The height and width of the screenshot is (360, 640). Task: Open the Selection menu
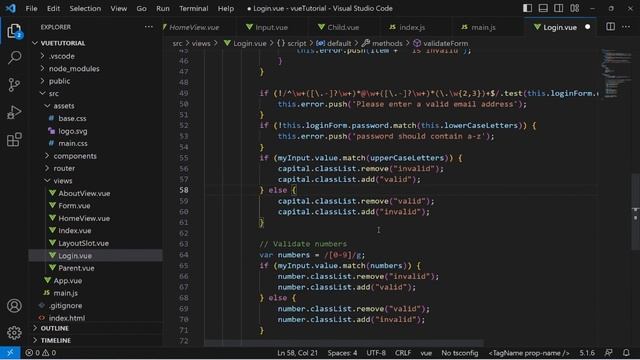pyautogui.click(x=85, y=8)
